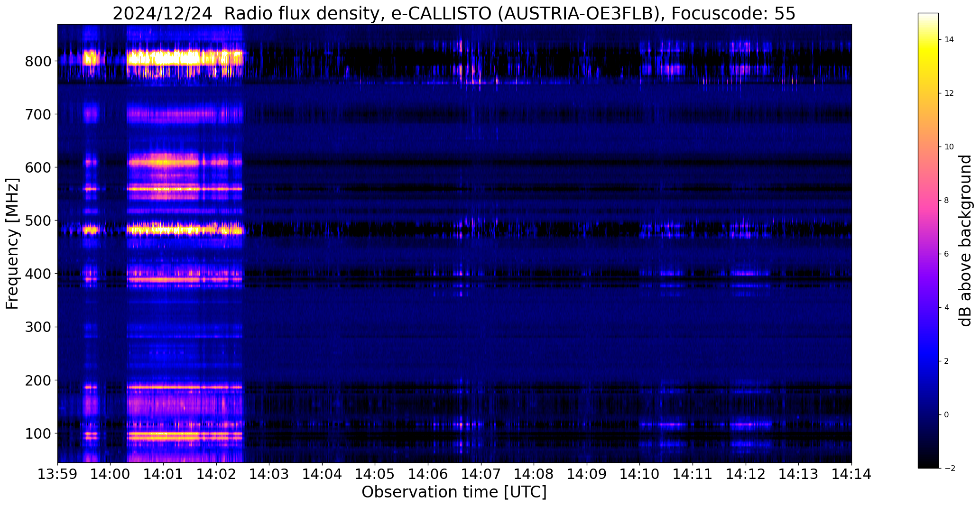Click the 14:05 time tick label
This screenshot has width=980, height=506.
(375, 474)
